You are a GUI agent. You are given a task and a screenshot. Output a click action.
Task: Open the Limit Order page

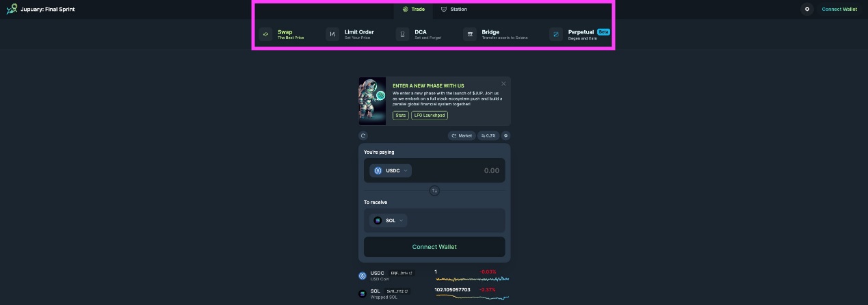tap(352, 34)
